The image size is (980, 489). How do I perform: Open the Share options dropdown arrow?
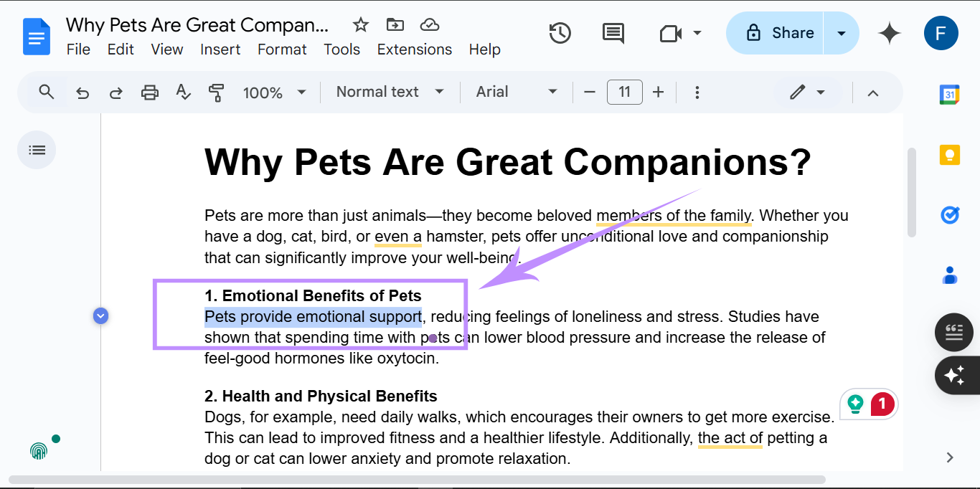tap(842, 33)
